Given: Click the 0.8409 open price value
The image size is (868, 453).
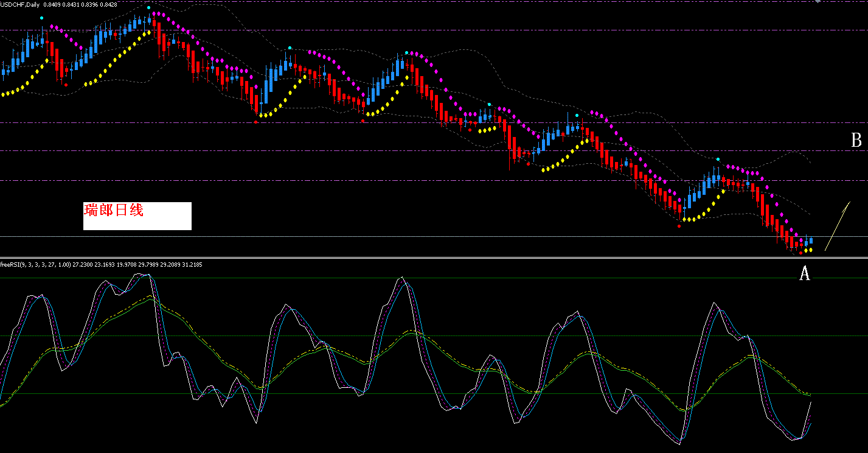Looking at the screenshot, I should (x=52, y=5).
